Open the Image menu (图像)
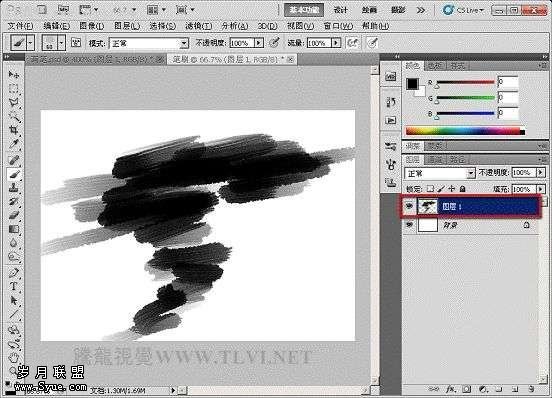552x398 pixels. (x=92, y=26)
